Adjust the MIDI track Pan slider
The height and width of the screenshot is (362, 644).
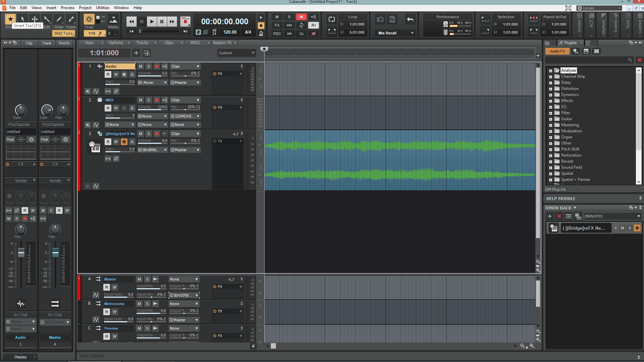click(x=185, y=107)
